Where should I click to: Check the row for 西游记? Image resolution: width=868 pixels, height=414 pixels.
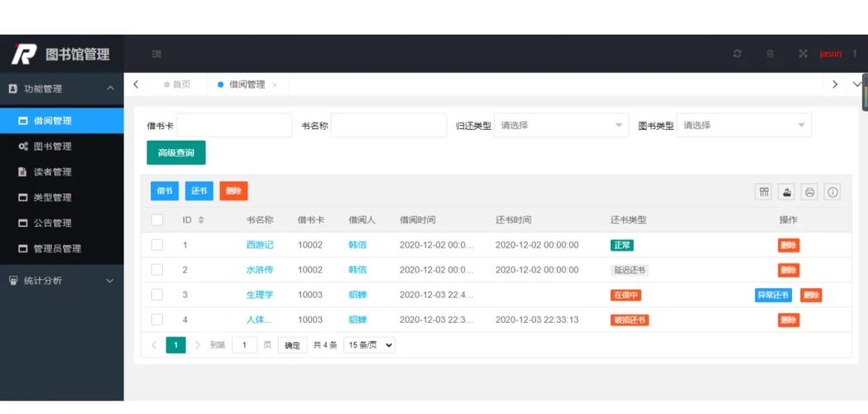pyautogui.click(x=157, y=244)
